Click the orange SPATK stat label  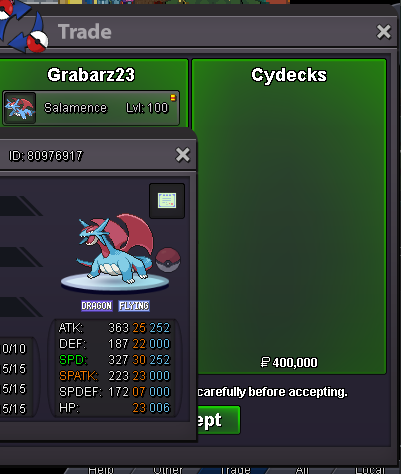point(79,376)
